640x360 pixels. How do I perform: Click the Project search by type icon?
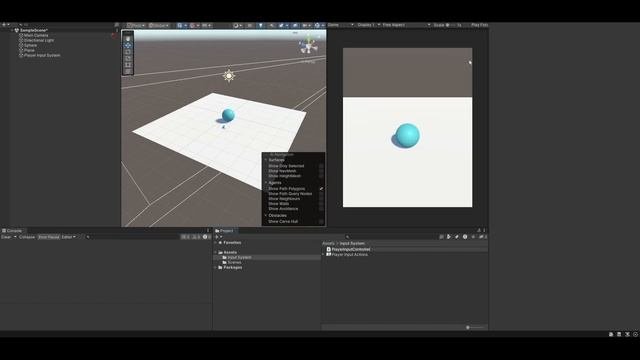(x=449, y=237)
